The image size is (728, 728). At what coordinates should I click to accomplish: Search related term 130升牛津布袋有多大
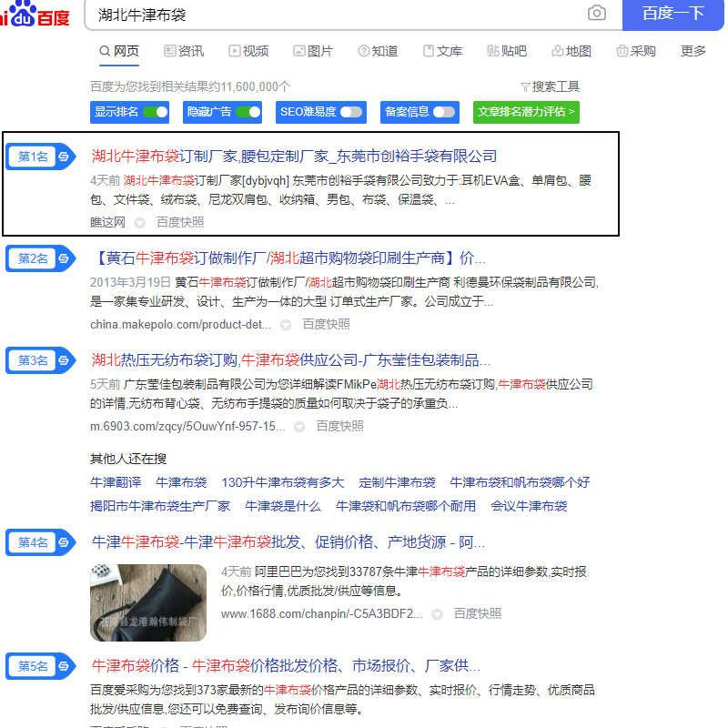283,482
